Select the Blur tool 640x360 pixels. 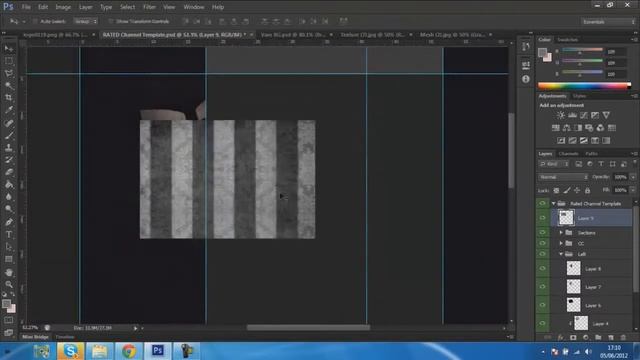tap(9, 197)
